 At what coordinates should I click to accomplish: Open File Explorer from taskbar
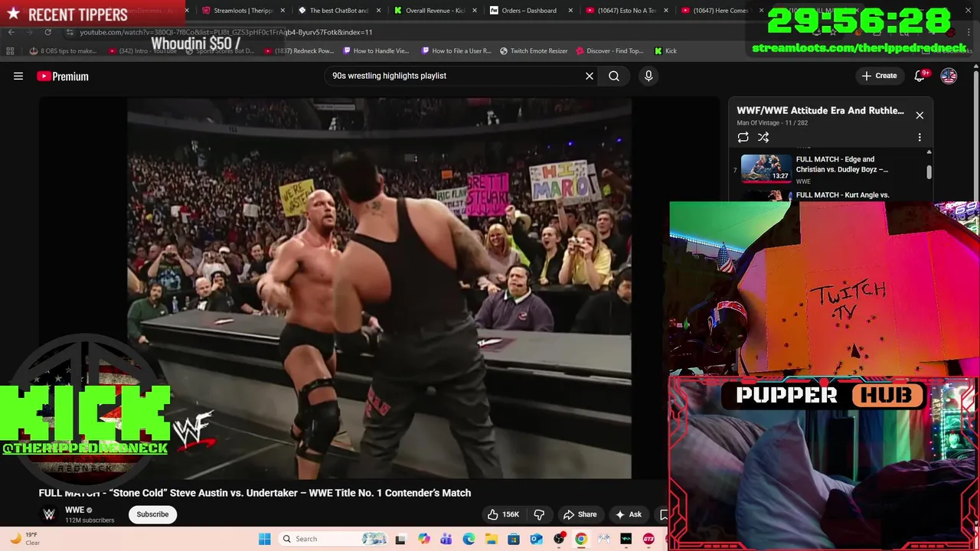(x=491, y=539)
